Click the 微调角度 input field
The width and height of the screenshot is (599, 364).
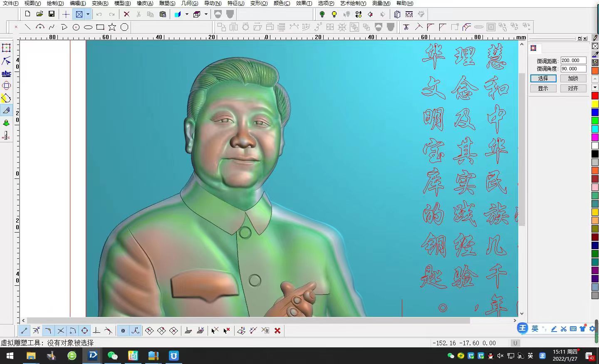(573, 69)
